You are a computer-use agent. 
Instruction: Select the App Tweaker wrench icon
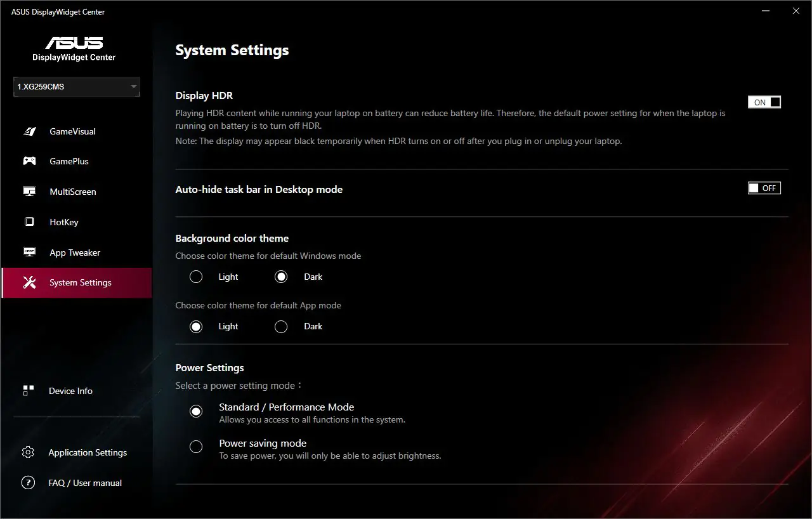click(x=29, y=252)
